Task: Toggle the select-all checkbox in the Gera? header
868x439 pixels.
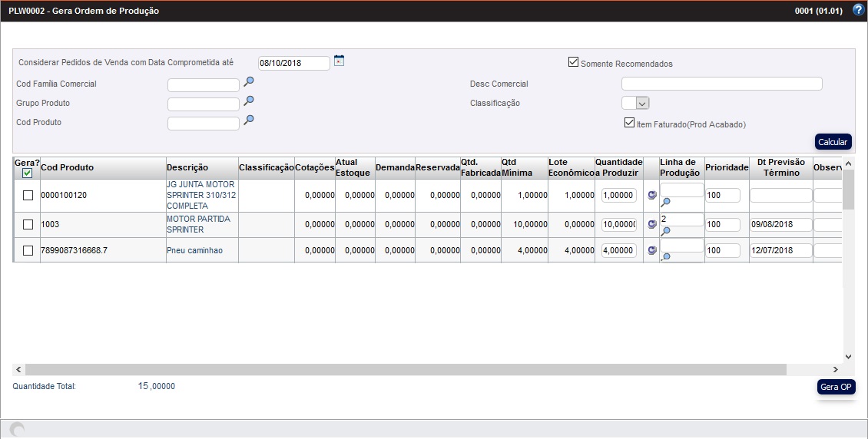Action: pyautogui.click(x=28, y=173)
